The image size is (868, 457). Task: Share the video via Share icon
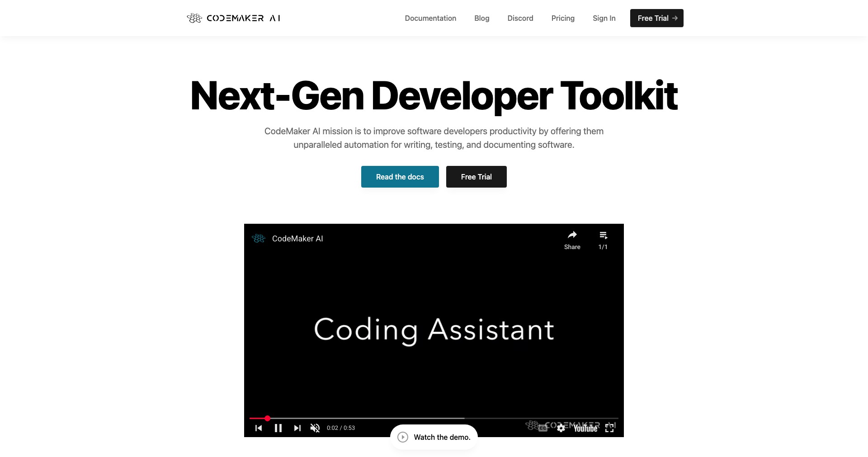click(572, 240)
